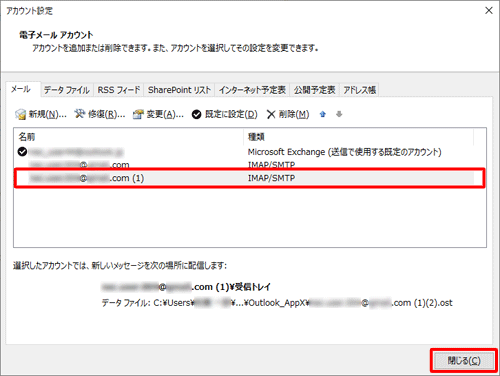This screenshot has width=500, height=376.
Task: Open the SharePoint リスト tab
Action: click(179, 90)
